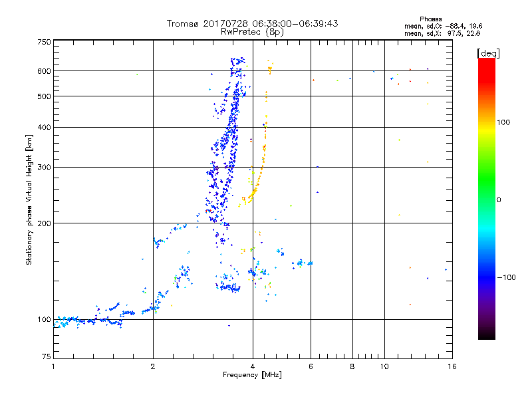
Task: Click the colorbar '-100' tick label
Action: tap(506, 277)
